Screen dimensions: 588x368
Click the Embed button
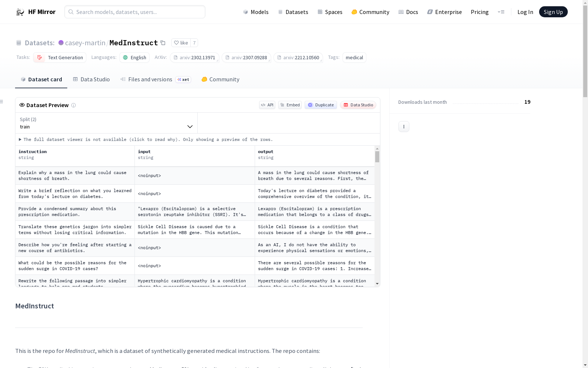tap(290, 105)
